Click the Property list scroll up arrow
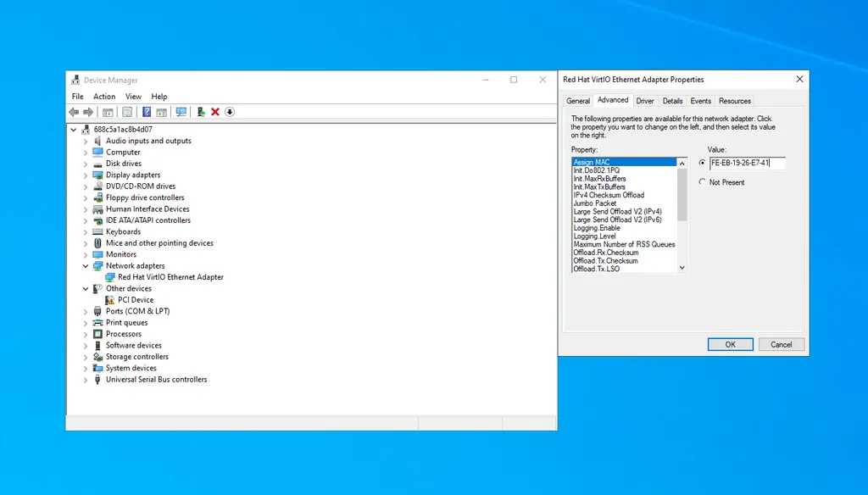This screenshot has width=868, height=495. pos(682,164)
